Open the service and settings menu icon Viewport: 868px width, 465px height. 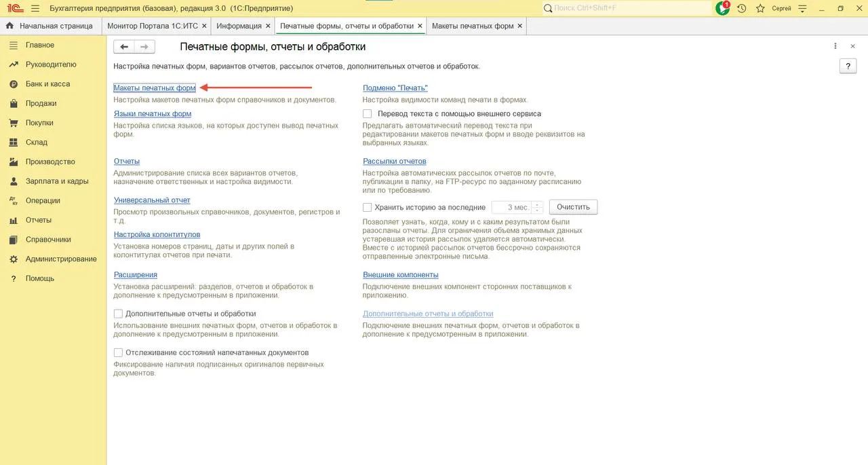(803, 8)
